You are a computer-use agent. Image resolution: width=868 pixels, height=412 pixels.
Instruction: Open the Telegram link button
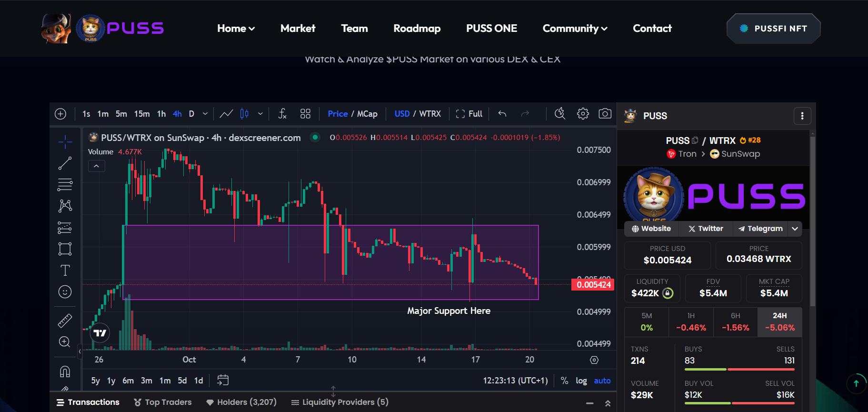(760, 229)
